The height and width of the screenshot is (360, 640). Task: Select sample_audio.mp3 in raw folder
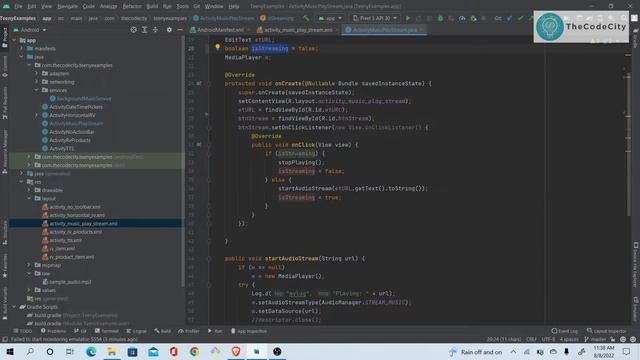(70, 282)
